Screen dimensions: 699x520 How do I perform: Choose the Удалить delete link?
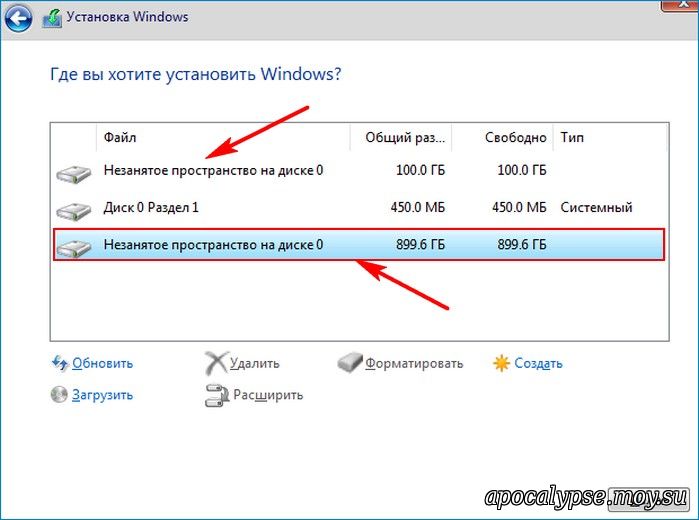pos(255,363)
